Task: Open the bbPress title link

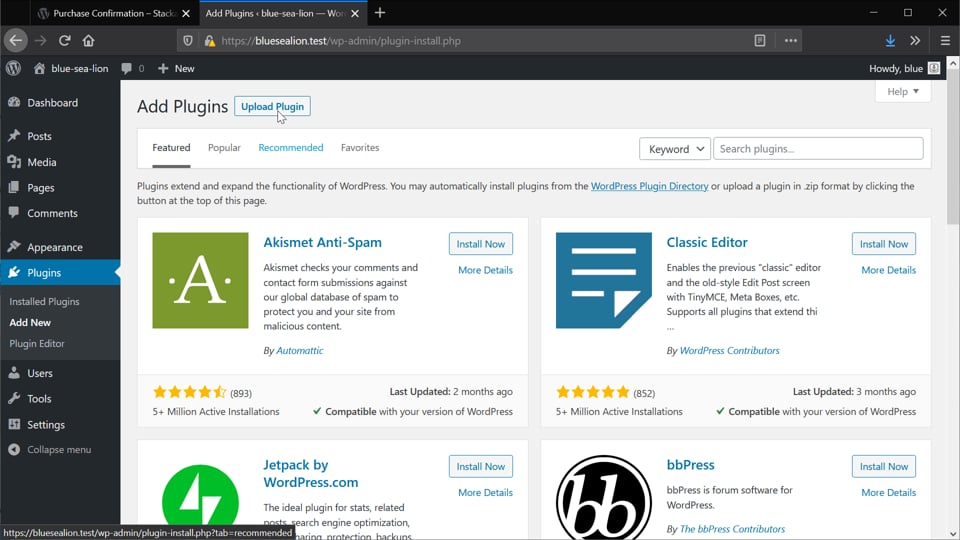Action: (690, 465)
